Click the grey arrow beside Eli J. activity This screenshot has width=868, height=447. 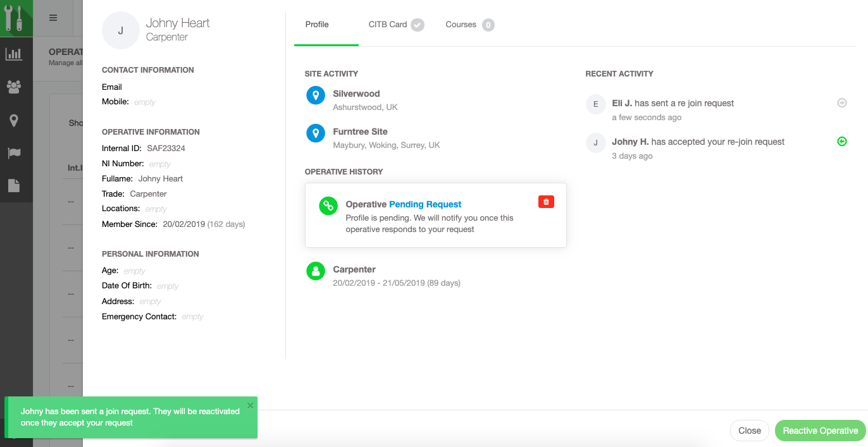pyautogui.click(x=841, y=103)
